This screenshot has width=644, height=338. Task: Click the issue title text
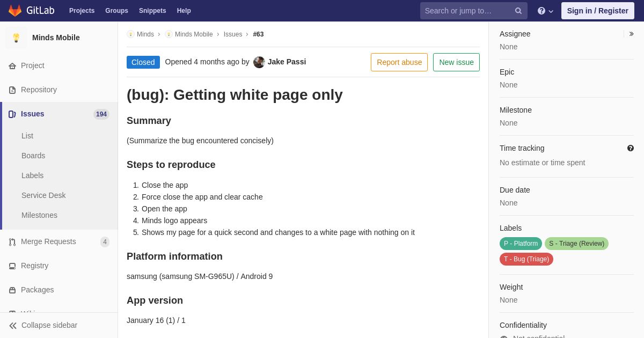[x=235, y=95]
